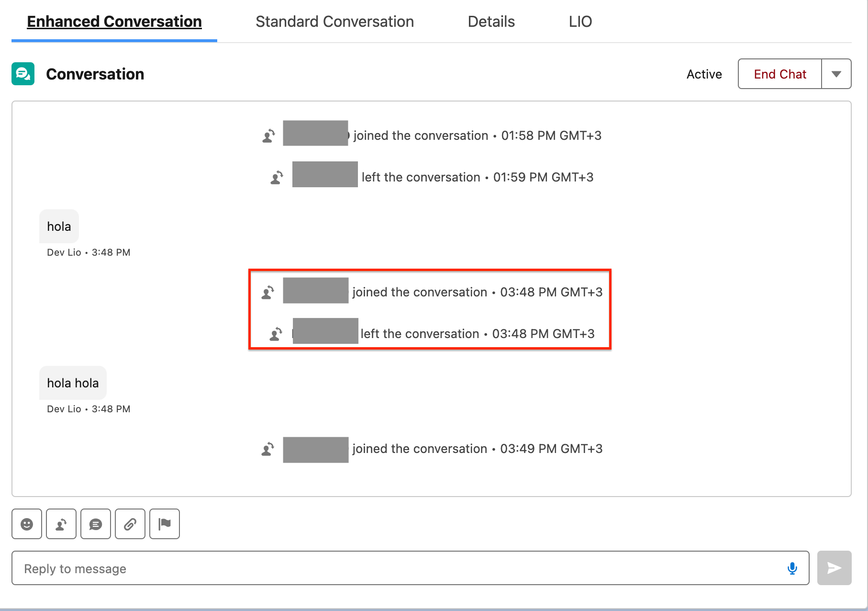Click the flag raise icon
868x611 pixels.
pyautogui.click(x=165, y=524)
